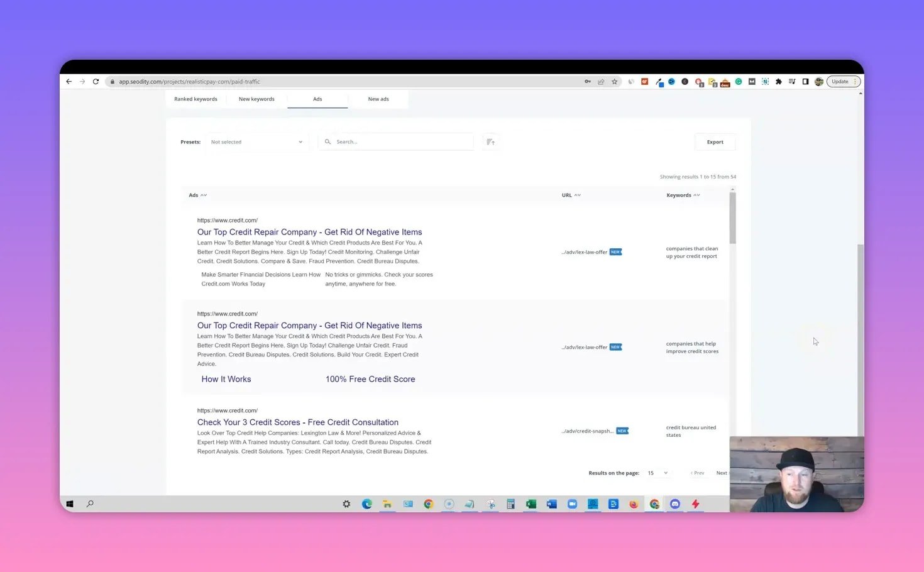Image resolution: width=924 pixels, height=572 pixels.
Task: Open the 'Check Your 3 Credit Scores' ad link
Action: (298, 422)
